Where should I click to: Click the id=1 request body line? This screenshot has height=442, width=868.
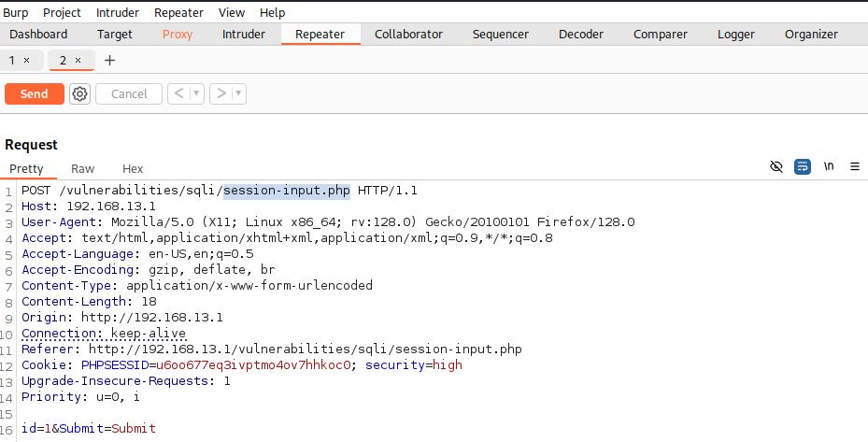coord(89,428)
